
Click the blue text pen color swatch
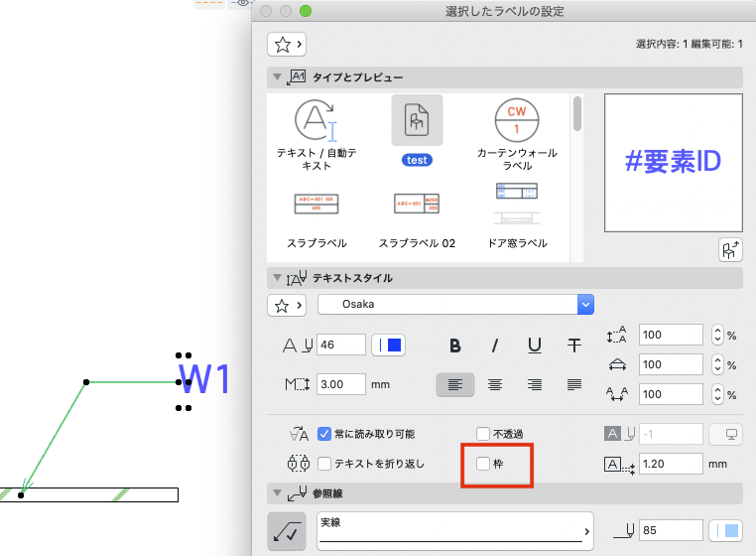pyautogui.click(x=389, y=346)
